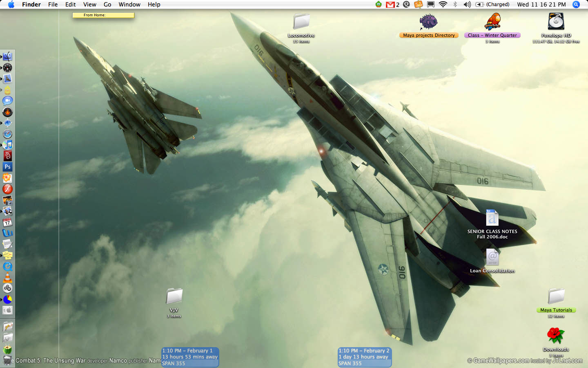Open the Edit menu

(71, 4)
